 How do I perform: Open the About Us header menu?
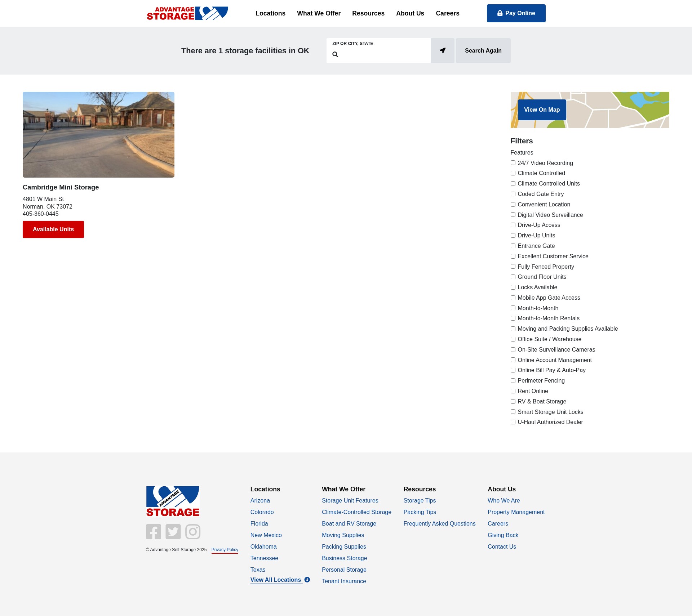410,13
